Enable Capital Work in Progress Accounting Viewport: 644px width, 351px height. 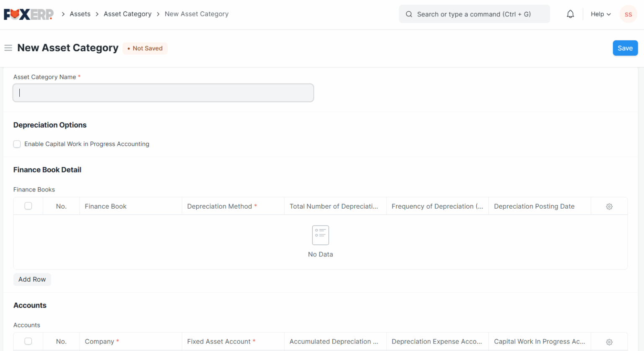(x=17, y=144)
